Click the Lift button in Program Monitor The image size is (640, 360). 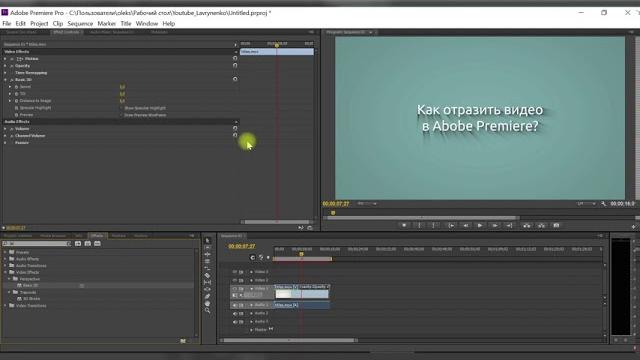[527, 225]
